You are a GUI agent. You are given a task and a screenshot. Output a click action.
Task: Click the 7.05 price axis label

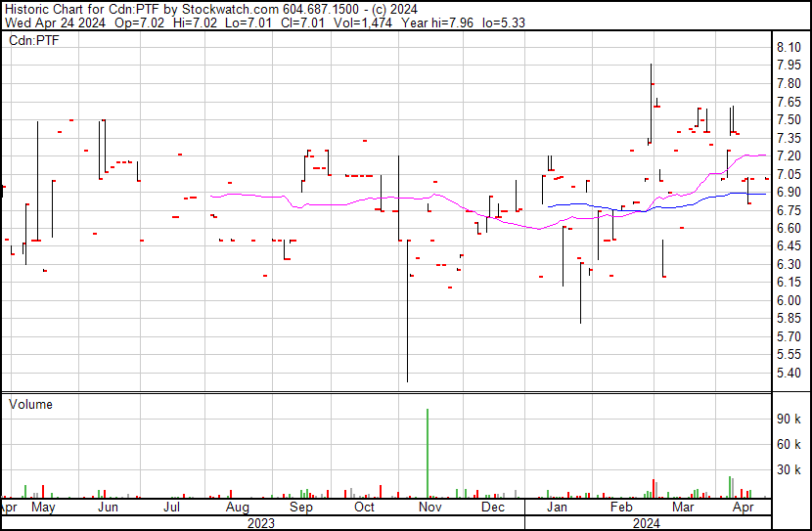(789, 174)
